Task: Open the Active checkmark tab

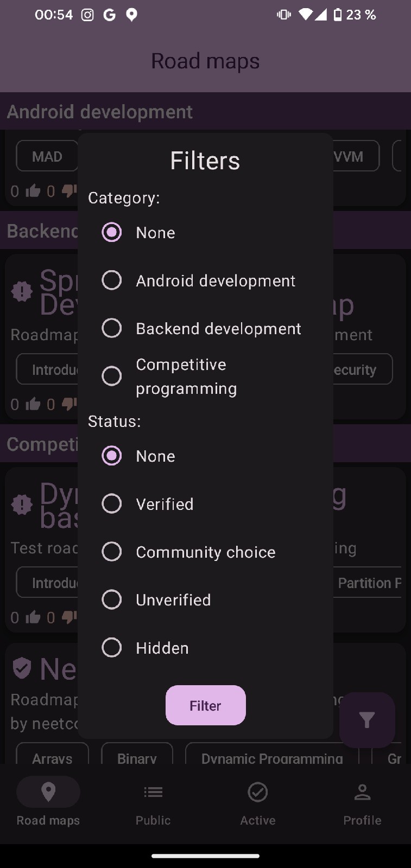Action: tap(258, 802)
